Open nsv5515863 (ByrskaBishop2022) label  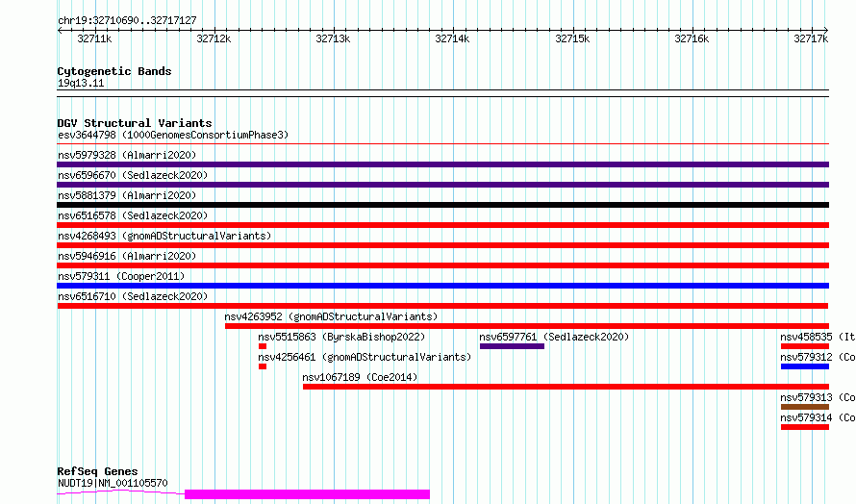[x=341, y=337]
